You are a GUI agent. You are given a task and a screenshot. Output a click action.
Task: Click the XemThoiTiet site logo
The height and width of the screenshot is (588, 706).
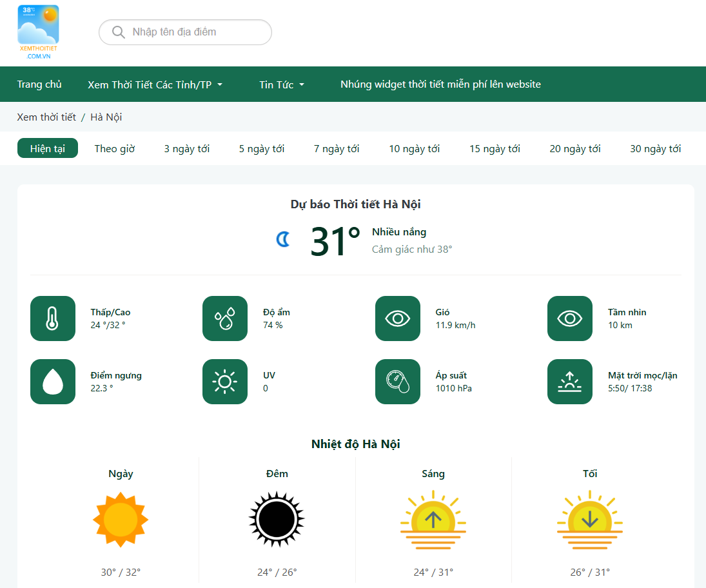click(x=39, y=32)
